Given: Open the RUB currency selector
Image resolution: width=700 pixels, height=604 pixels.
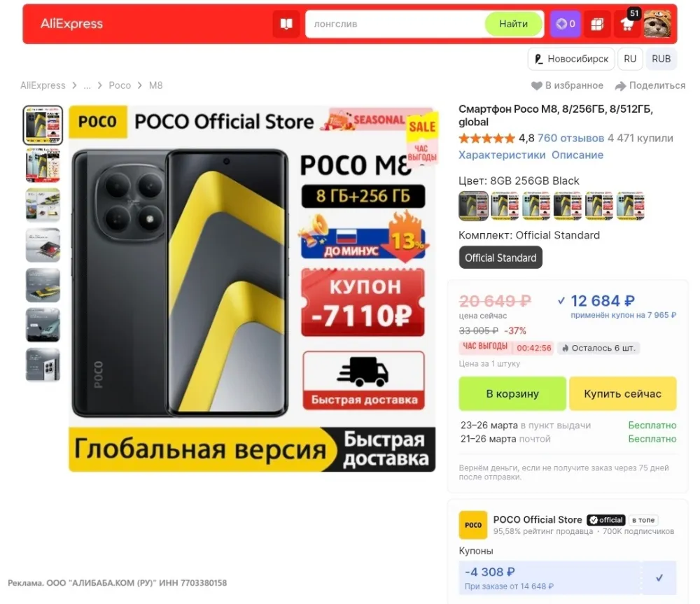Looking at the screenshot, I should point(661,59).
